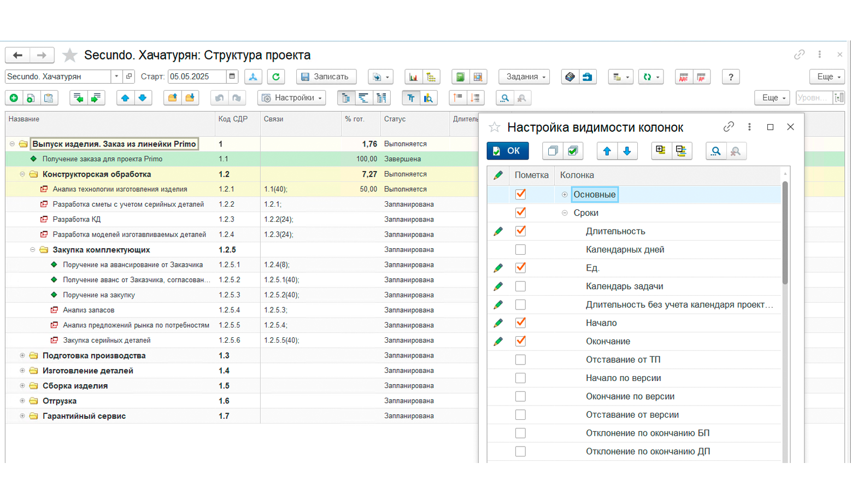Open the top-right Еще menu
851x504 pixels.
coord(827,77)
